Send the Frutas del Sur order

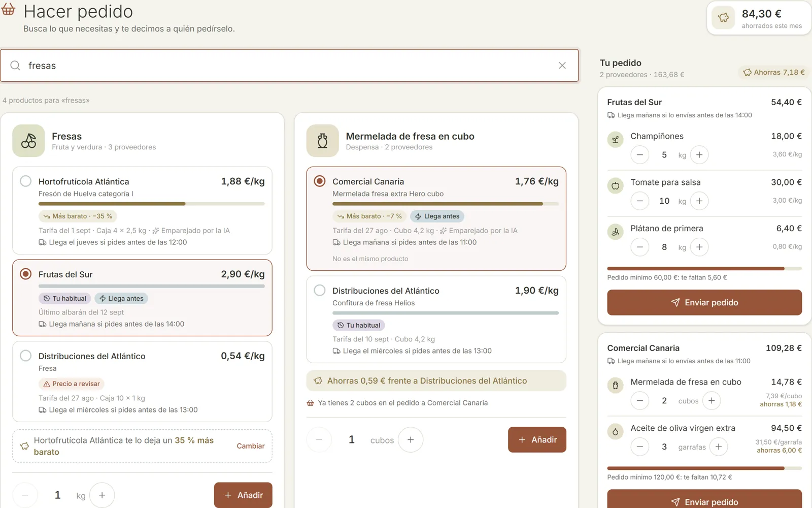coord(704,302)
